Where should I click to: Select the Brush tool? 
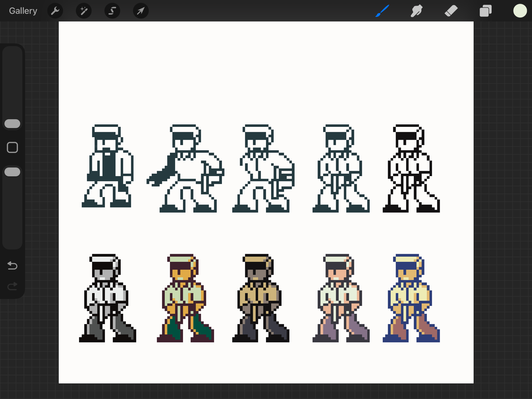382,11
